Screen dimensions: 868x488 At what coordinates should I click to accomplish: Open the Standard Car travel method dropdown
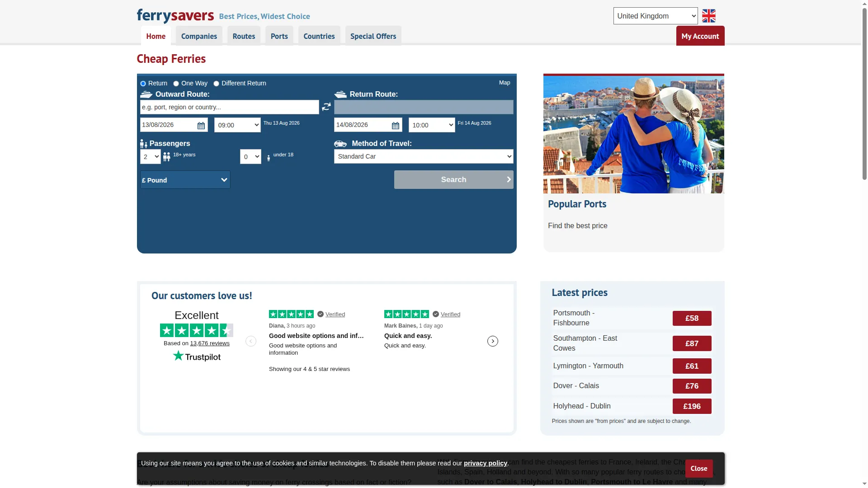point(424,156)
